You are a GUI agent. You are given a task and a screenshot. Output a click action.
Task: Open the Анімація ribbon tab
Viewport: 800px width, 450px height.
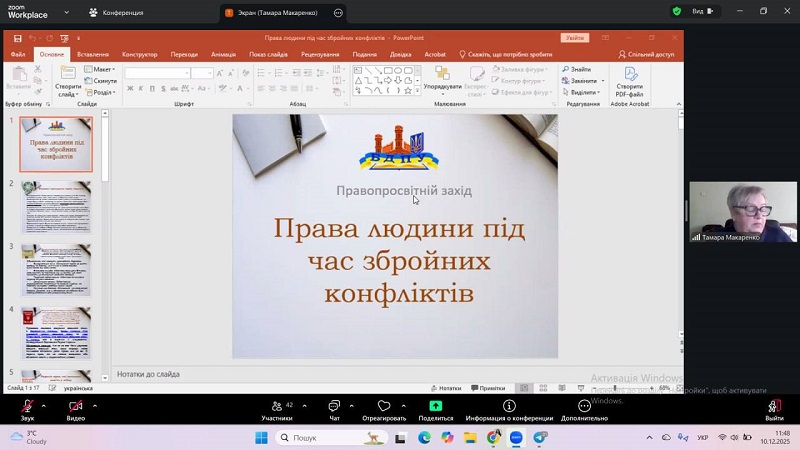click(x=224, y=54)
